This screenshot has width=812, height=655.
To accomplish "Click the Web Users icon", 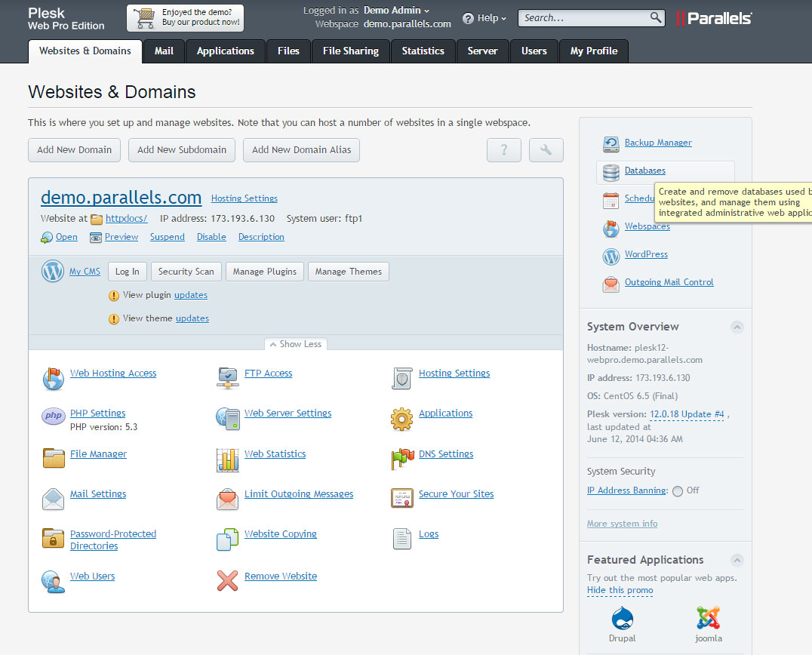I will pyautogui.click(x=54, y=582).
